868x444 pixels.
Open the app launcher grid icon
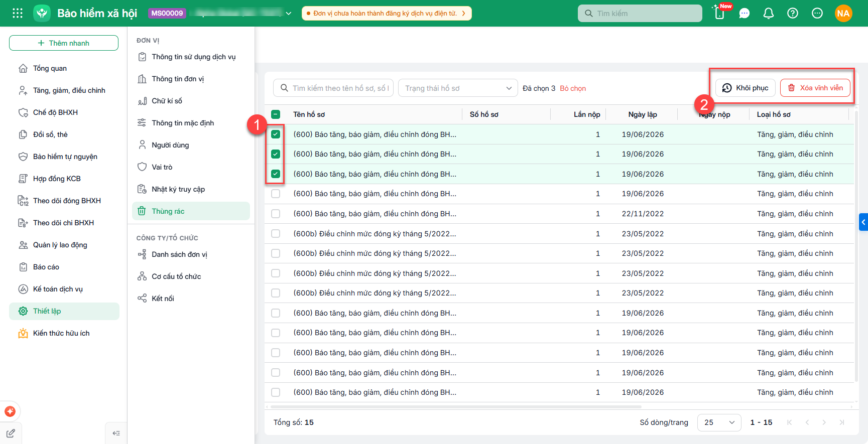pos(18,13)
